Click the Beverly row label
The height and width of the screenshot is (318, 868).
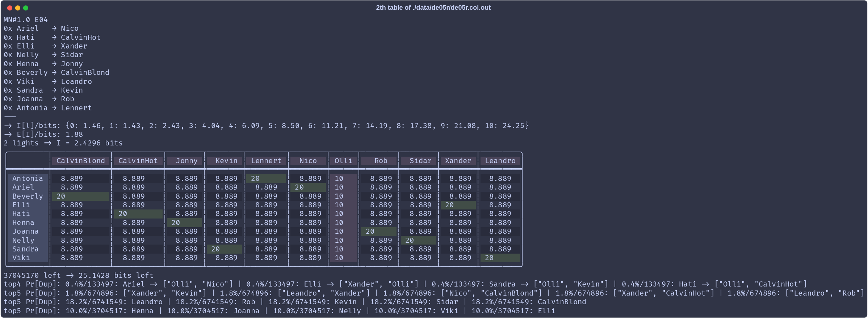coord(28,196)
